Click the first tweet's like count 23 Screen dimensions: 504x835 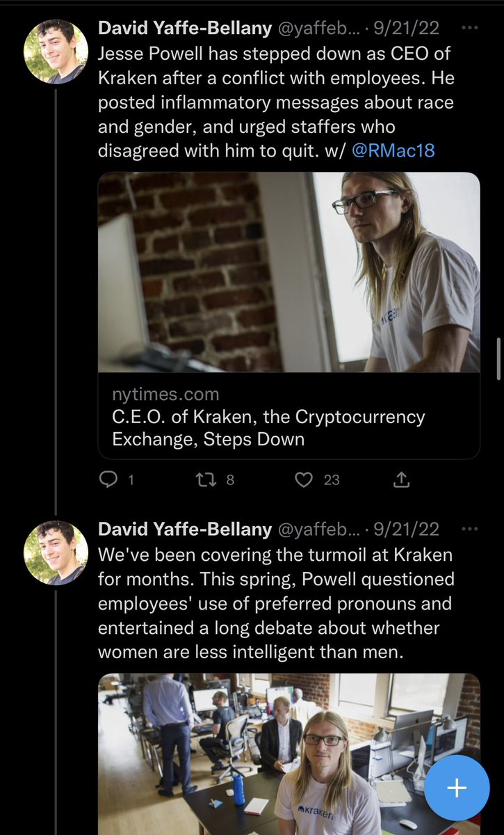click(332, 479)
